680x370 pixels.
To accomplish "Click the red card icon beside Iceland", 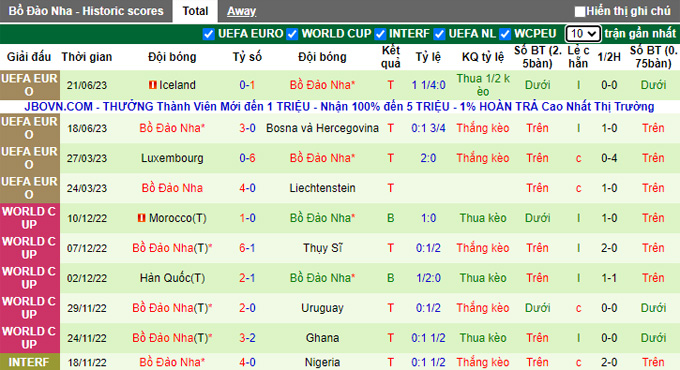I will (x=153, y=85).
